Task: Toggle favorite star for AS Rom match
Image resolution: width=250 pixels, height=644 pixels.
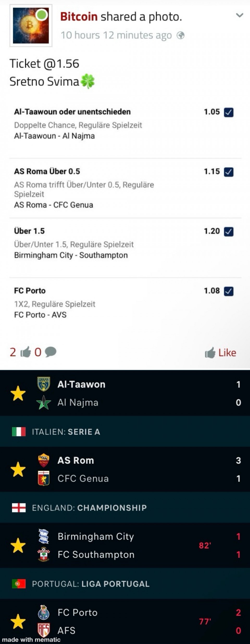Action: pos(18,469)
